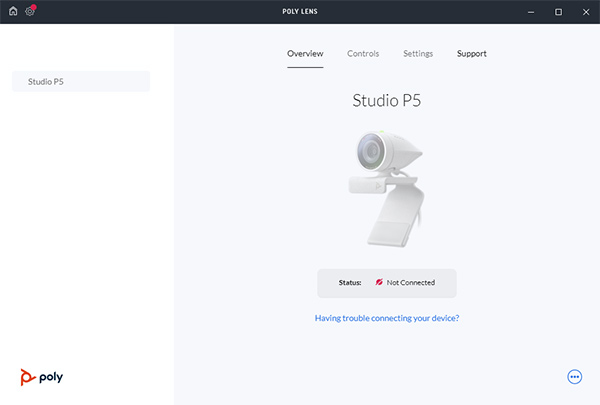Click the red Not Connected status icon
The image size is (600, 405).
tap(378, 282)
